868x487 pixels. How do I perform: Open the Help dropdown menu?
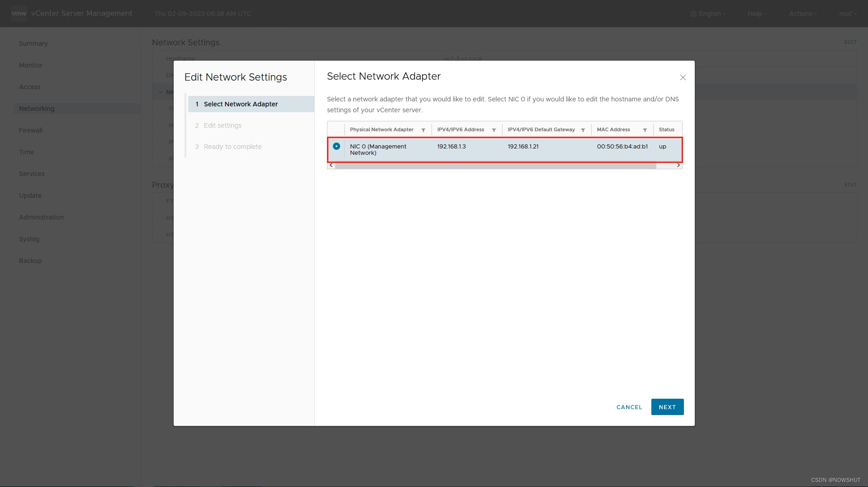point(757,14)
